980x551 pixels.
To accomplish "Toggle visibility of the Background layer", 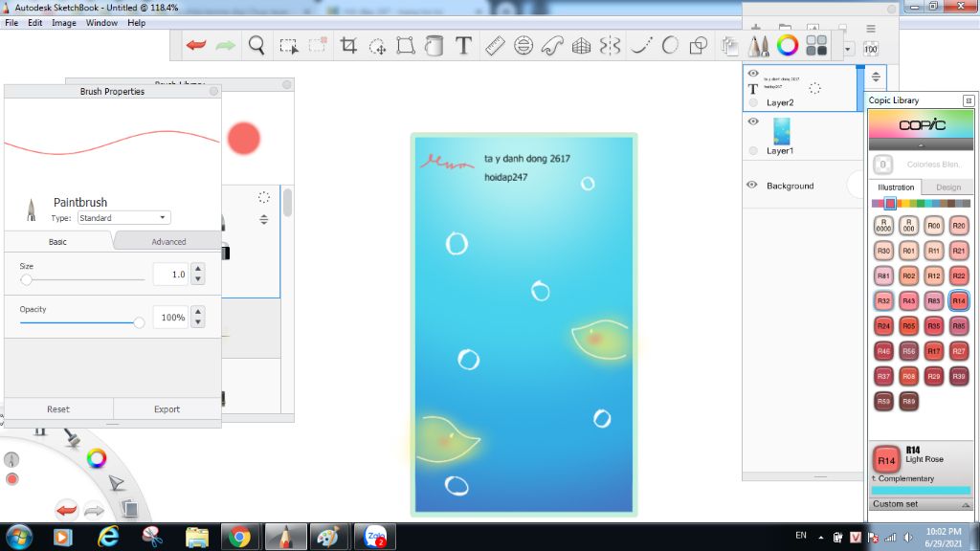I will click(x=752, y=185).
